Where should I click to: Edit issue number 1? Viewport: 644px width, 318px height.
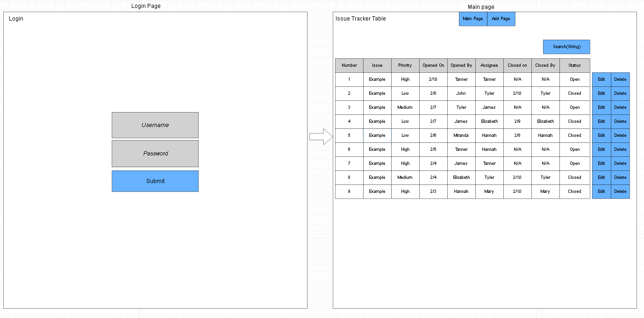[x=601, y=79]
